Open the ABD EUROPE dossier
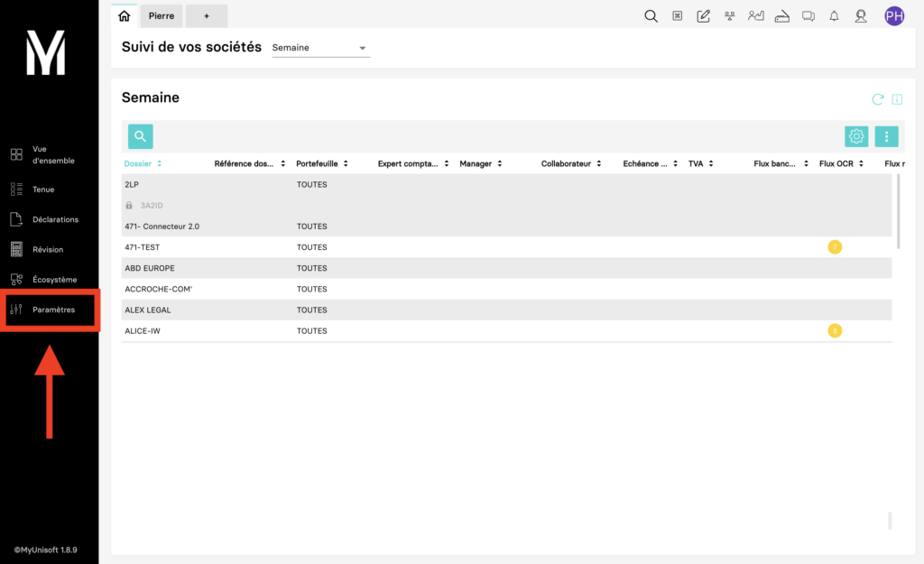The image size is (924, 564). (506, 268)
